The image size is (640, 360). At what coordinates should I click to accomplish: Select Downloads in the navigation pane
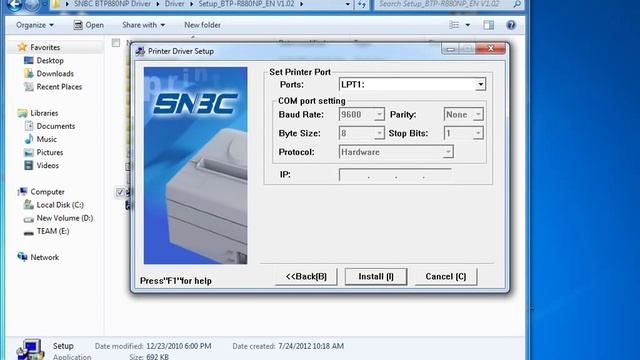tap(55, 73)
